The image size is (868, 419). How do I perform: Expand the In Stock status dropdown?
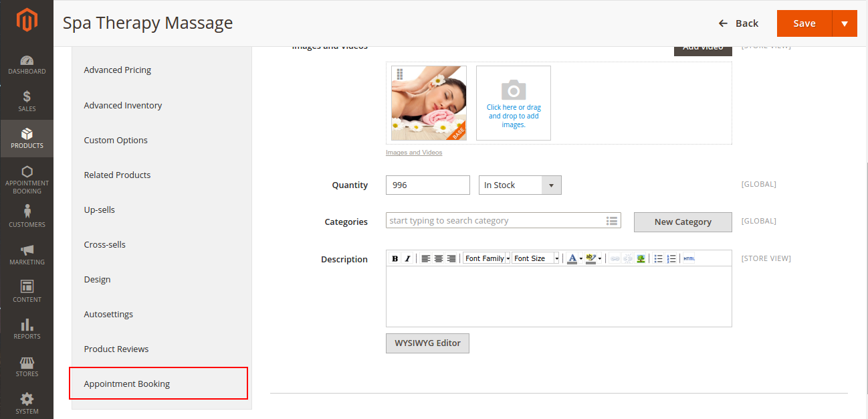coord(520,185)
